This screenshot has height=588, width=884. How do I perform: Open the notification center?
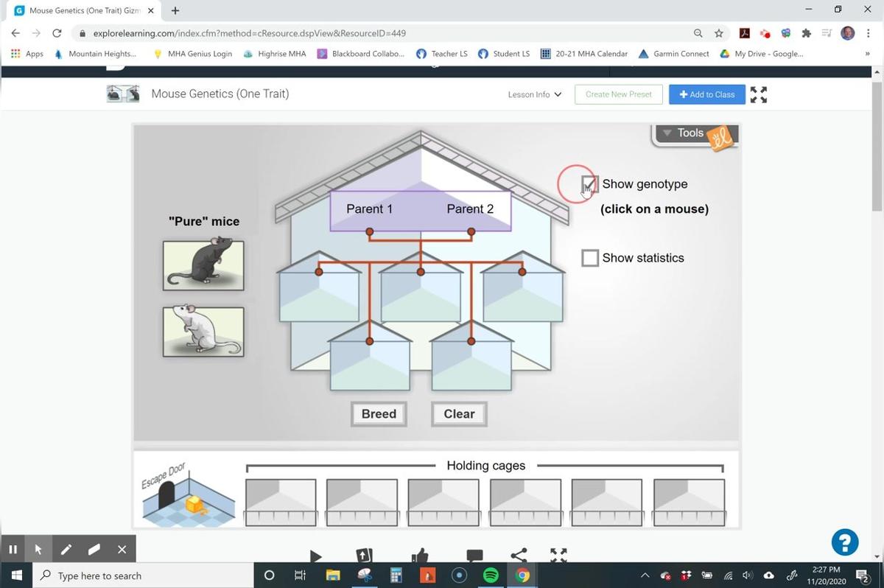coord(863,575)
